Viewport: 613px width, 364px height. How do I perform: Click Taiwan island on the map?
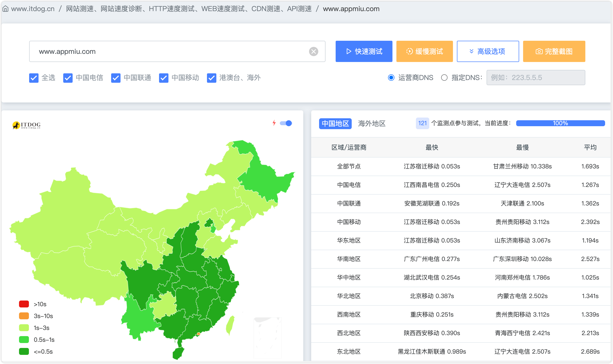click(230, 325)
